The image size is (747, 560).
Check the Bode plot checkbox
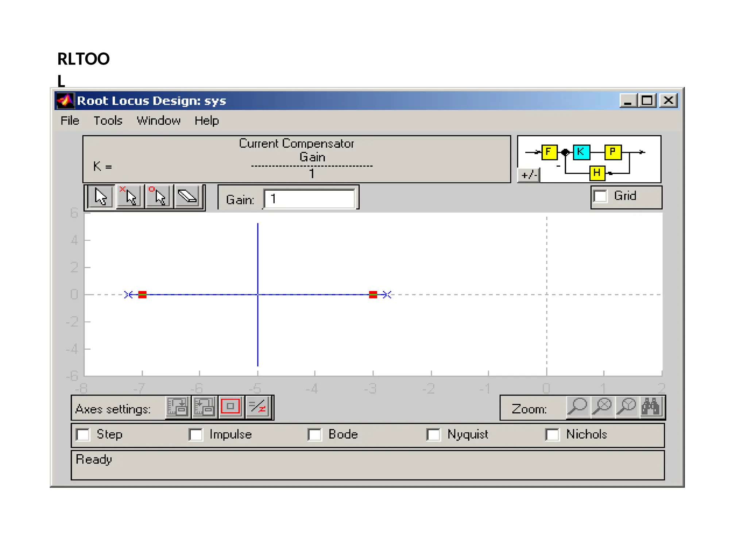pyautogui.click(x=315, y=435)
